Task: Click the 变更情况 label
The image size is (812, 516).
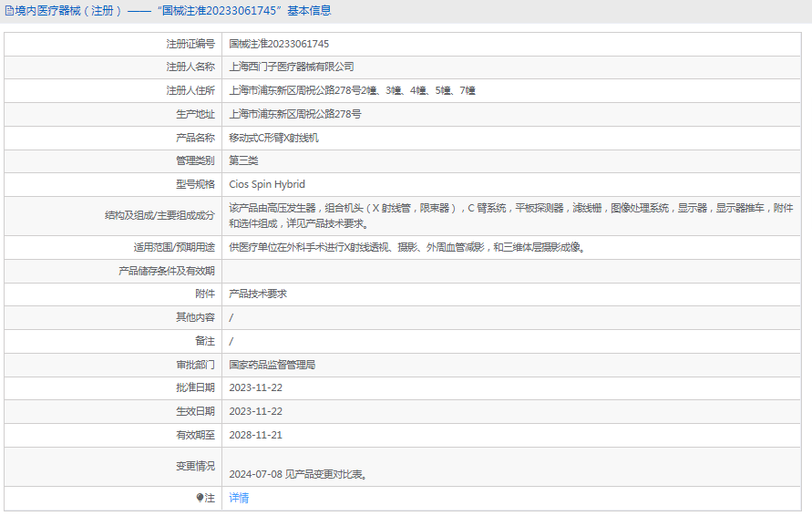Action: pos(195,466)
